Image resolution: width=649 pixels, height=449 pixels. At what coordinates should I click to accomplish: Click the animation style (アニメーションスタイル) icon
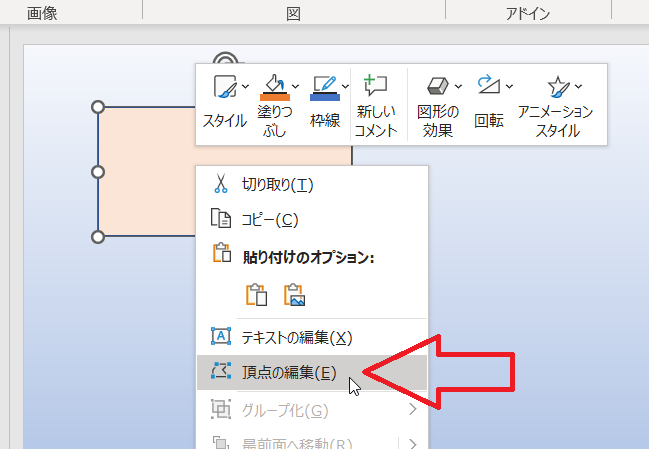pos(555,88)
